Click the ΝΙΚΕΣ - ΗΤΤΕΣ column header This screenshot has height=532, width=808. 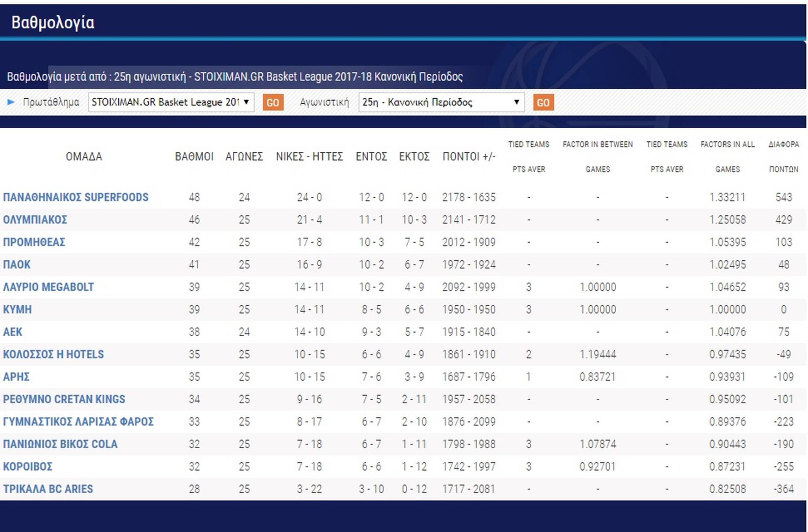pyautogui.click(x=309, y=156)
